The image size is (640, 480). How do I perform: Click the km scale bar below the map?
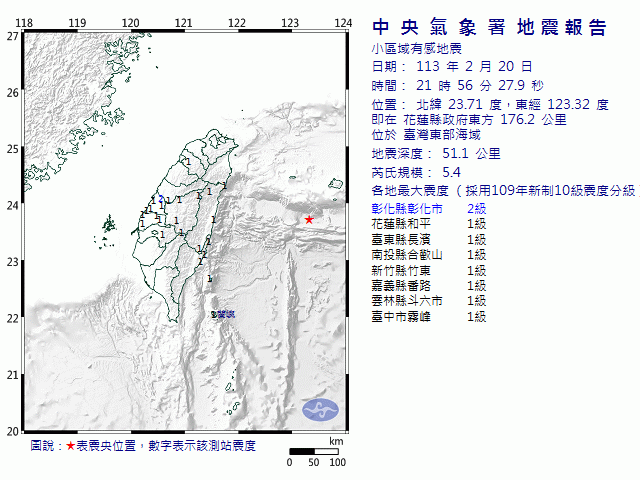point(314,451)
